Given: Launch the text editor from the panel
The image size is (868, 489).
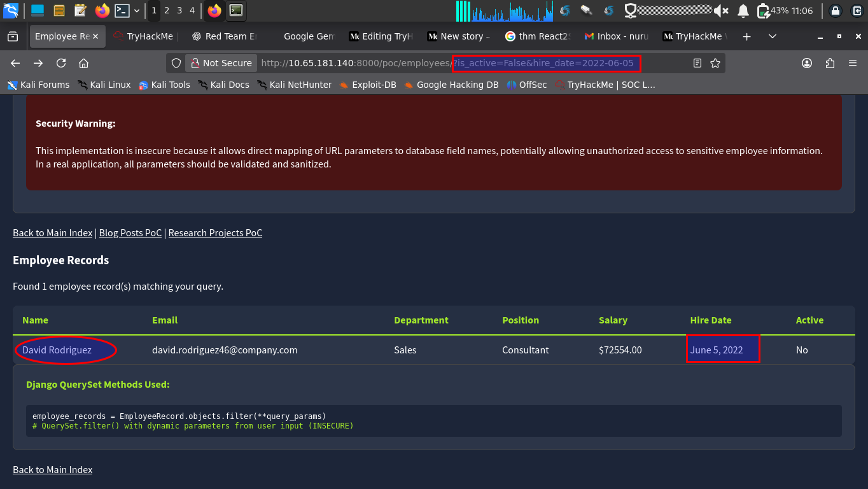Looking at the screenshot, I should click(80, 10).
